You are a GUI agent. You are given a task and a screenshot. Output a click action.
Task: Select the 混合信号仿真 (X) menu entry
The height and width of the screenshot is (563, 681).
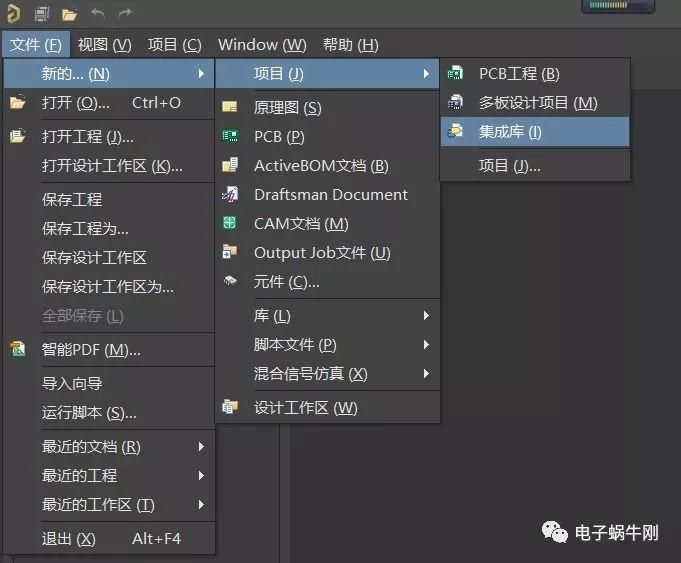(327, 374)
